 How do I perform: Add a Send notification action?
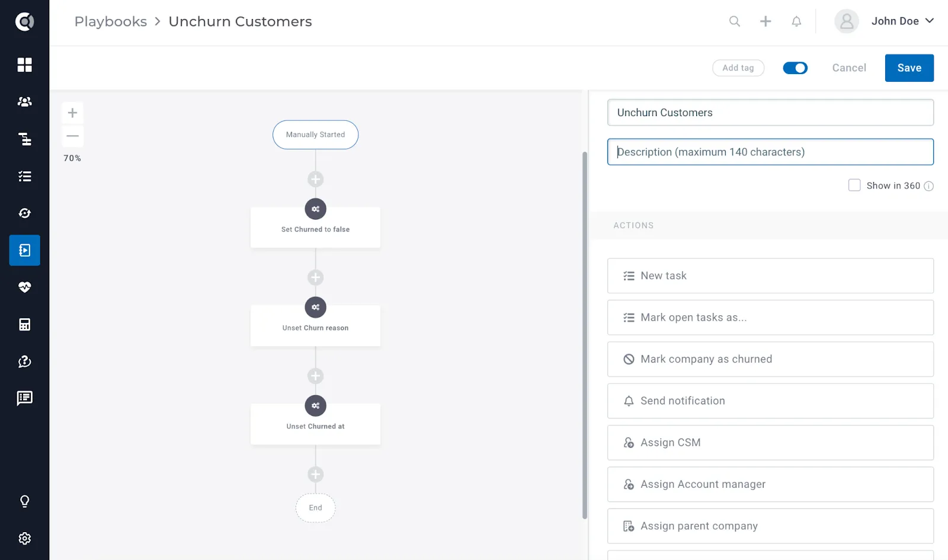pyautogui.click(x=770, y=401)
